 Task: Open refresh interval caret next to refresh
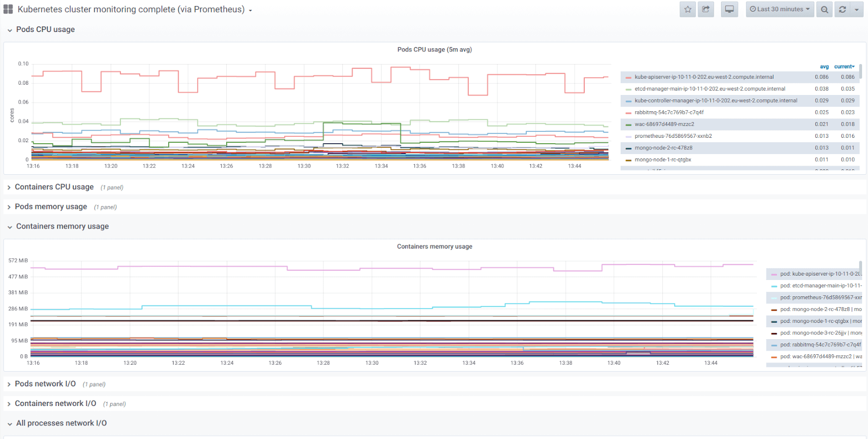pos(857,9)
